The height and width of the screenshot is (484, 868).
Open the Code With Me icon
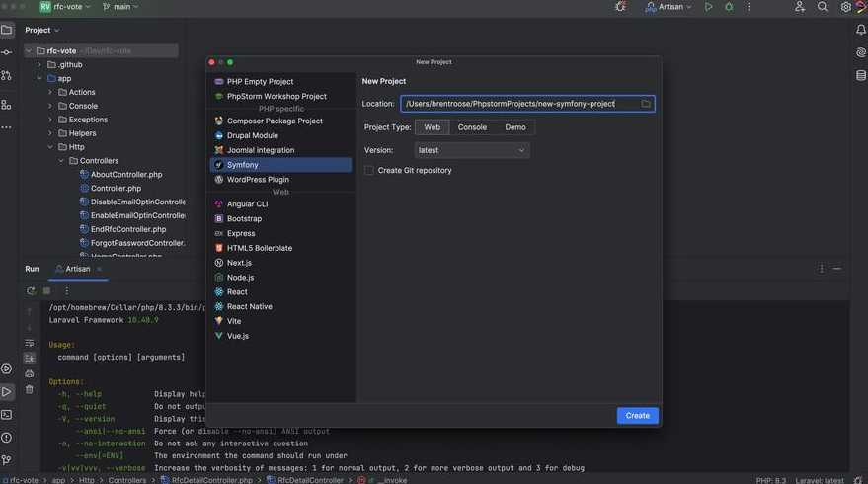point(799,7)
